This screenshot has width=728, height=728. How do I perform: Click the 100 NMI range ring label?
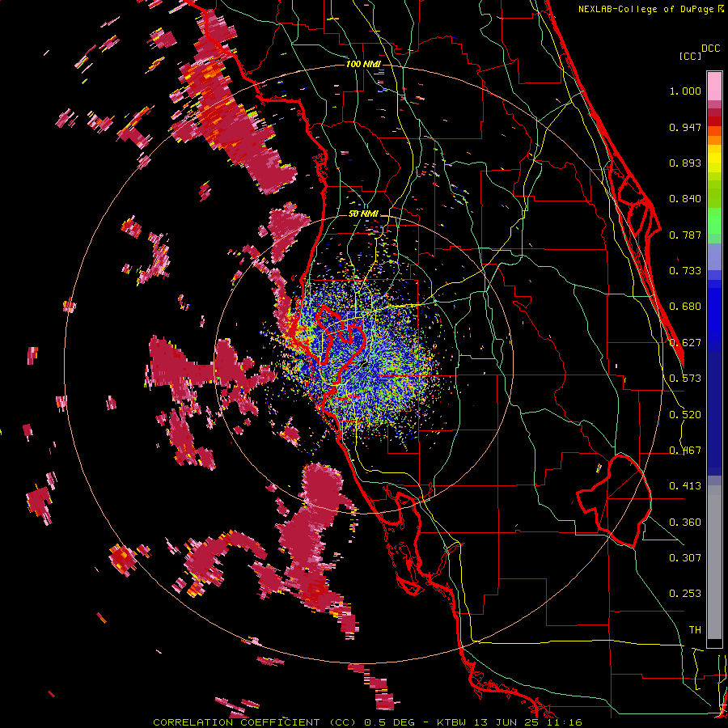coord(363,64)
